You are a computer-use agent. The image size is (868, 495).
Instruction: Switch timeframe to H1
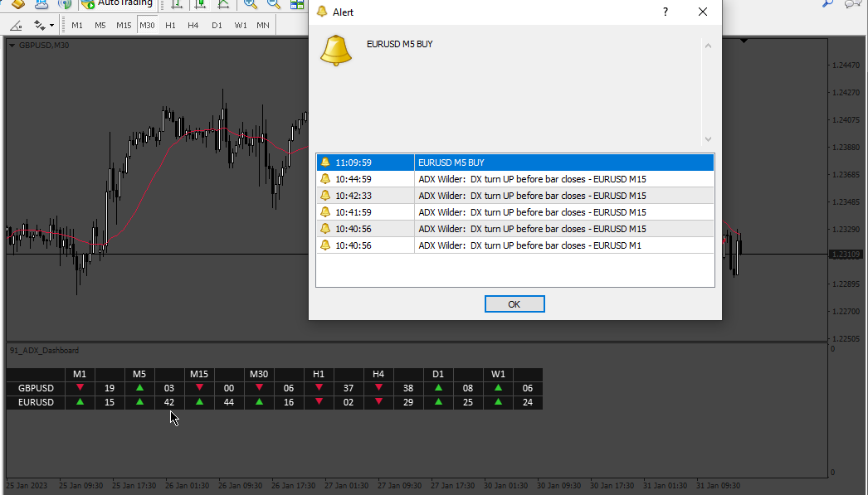click(170, 26)
